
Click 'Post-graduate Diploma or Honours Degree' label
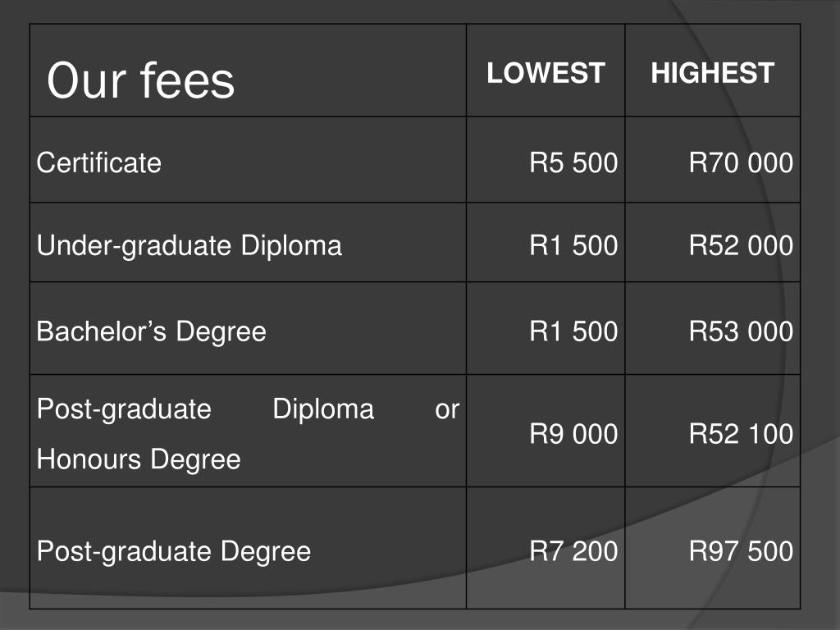coord(248,435)
